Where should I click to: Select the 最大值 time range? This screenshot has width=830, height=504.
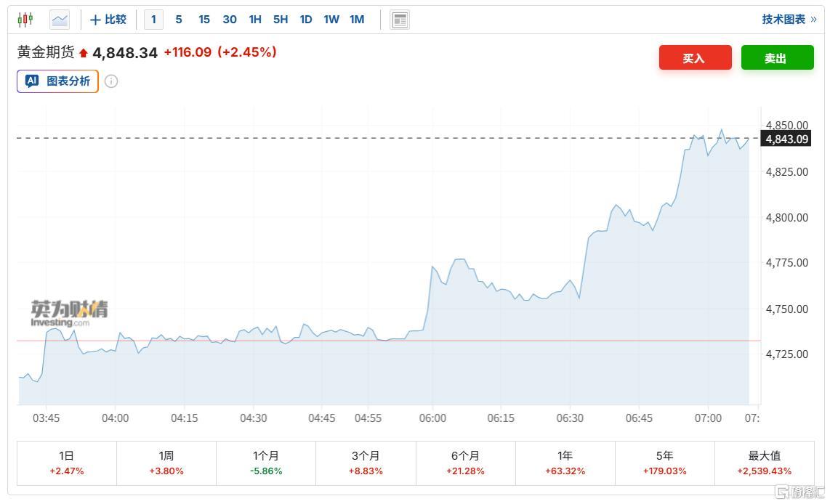pyautogui.click(x=765, y=463)
